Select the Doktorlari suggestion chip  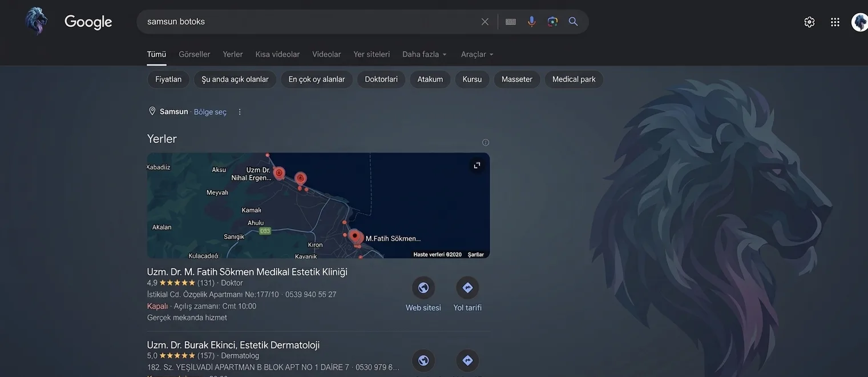tap(381, 79)
